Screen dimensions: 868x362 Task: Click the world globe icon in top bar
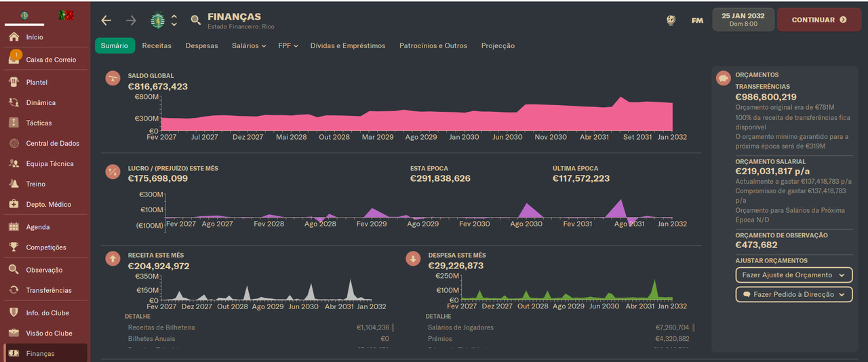click(x=671, y=20)
